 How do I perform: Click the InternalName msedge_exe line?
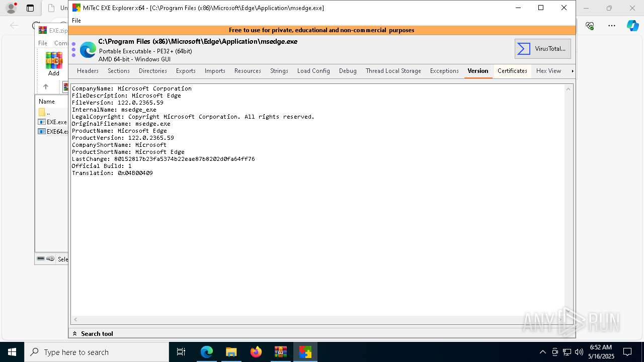pos(114,110)
